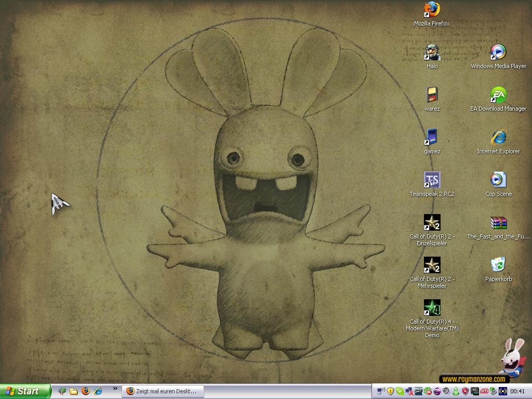532x399 pixels.
Task: Select the gamez folder shortcut
Action: tap(432, 142)
